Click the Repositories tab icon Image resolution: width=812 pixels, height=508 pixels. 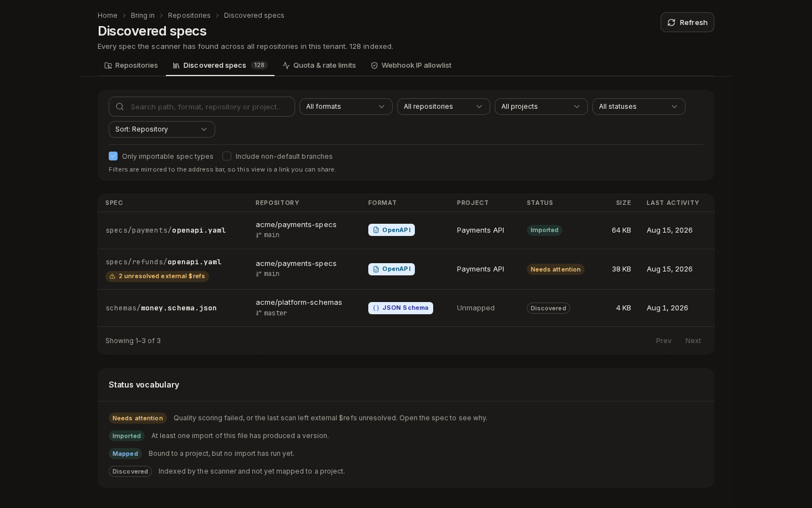coord(108,66)
